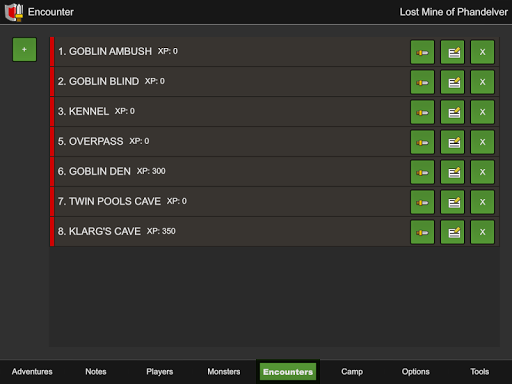Start the Overpass encounter with sword icon
This screenshot has width=512, height=384.
422,142
